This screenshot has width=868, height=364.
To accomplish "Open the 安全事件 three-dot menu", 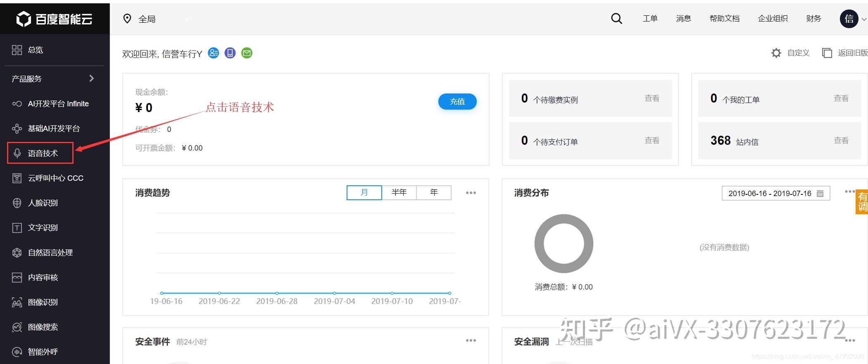I will [x=471, y=340].
